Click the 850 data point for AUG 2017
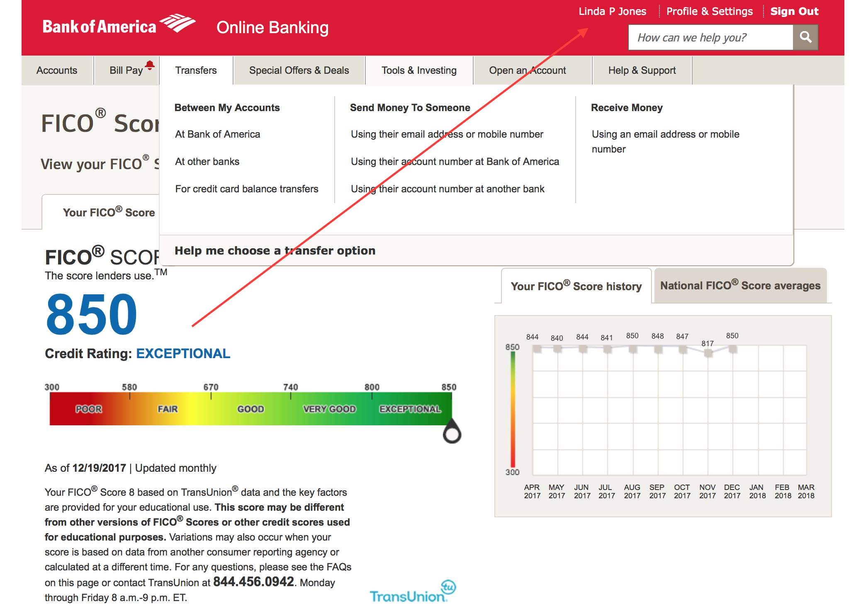Viewport: 856px width, 616px height. (633, 349)
